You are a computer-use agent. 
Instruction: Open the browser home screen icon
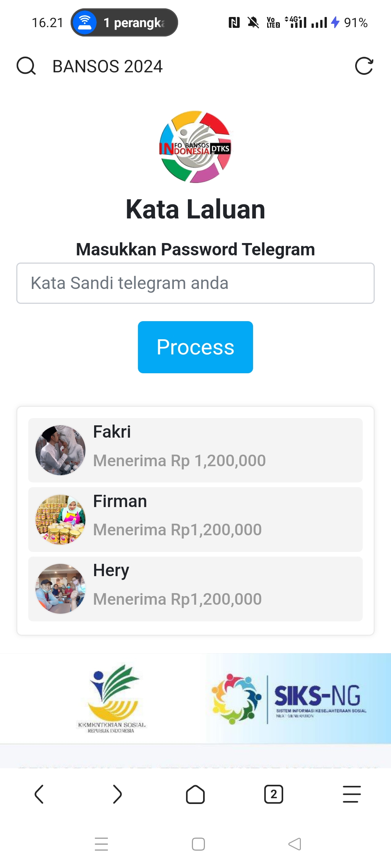click(x=195, y=795)
